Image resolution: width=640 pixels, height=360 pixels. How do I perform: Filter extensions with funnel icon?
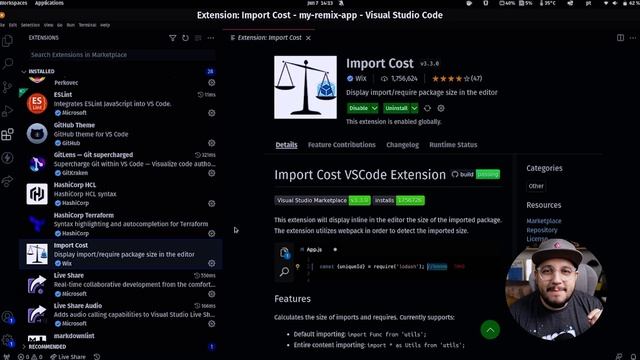(x=173, y=38)
